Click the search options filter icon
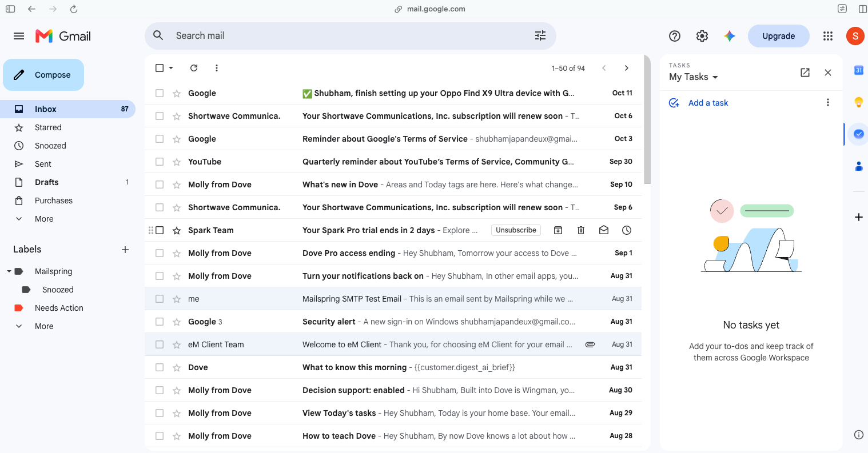Viewport: 868px width, 453px height. point(540,36)
